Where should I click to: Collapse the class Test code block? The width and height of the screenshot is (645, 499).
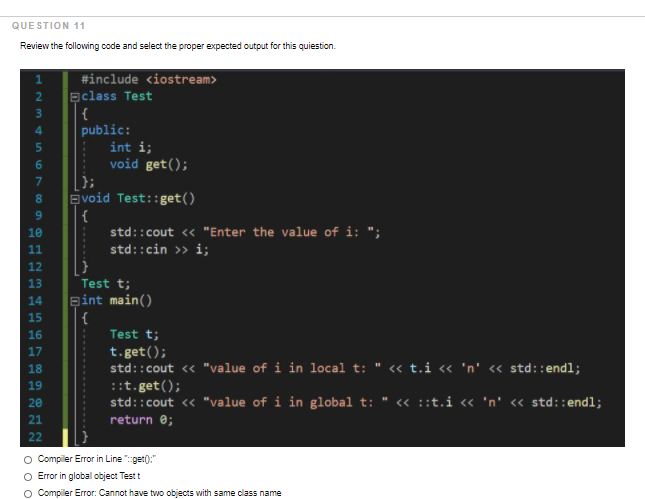pos(74,97)
